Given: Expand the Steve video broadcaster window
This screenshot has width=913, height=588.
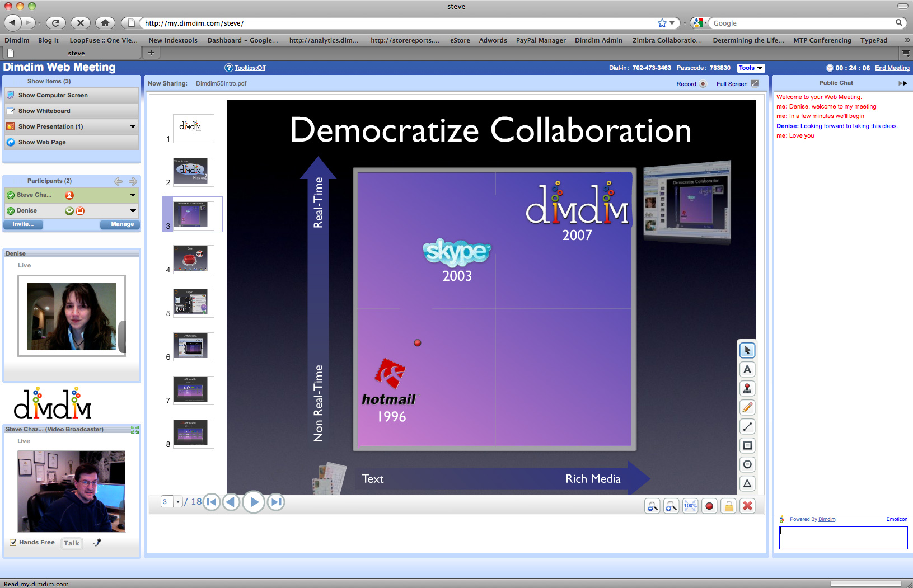Looking at the screenshot, I should pyautogui.click(x=134, y=430).
